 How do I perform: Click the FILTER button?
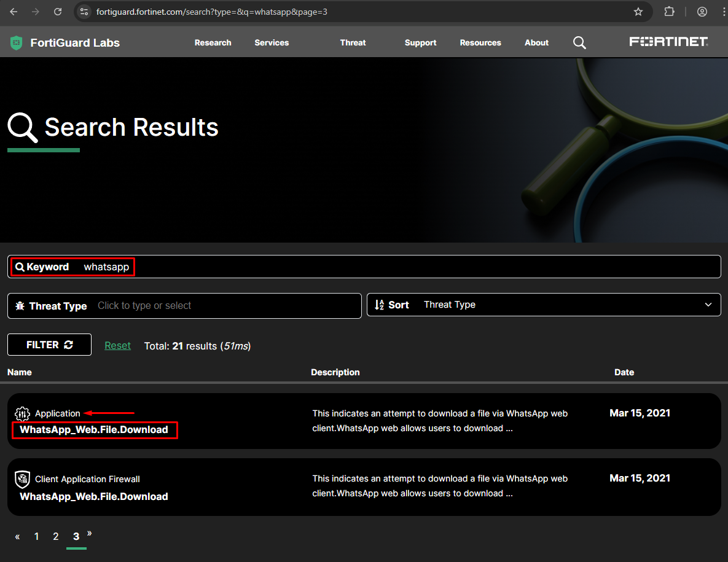[x=49, y=345]
